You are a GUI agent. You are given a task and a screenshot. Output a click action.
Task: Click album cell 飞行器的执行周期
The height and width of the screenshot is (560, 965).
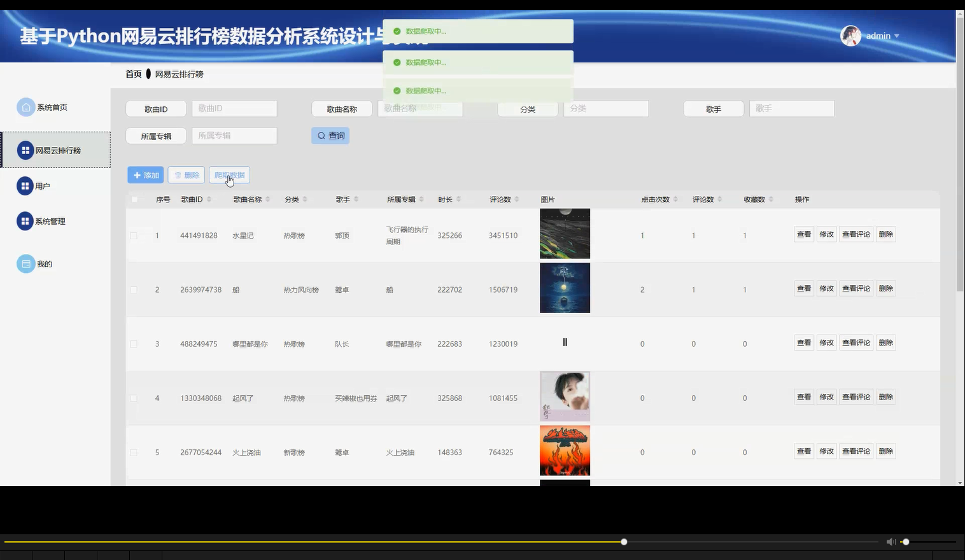pos(407,235)
